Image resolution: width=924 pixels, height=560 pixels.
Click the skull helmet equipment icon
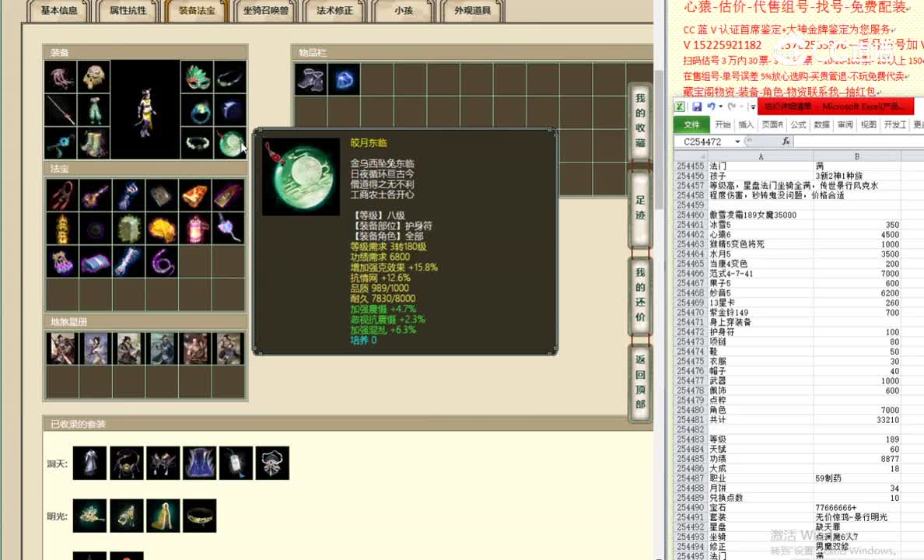(93, 77)
